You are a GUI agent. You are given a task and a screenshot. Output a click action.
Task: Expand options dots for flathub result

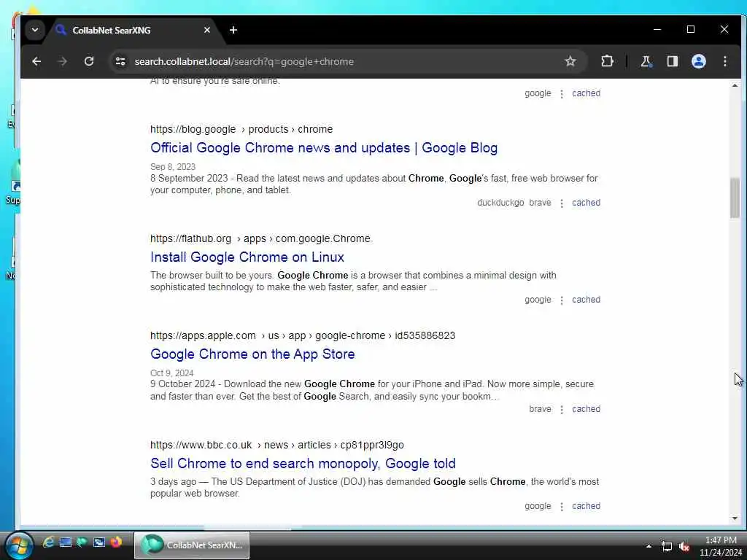pos(562,300)
